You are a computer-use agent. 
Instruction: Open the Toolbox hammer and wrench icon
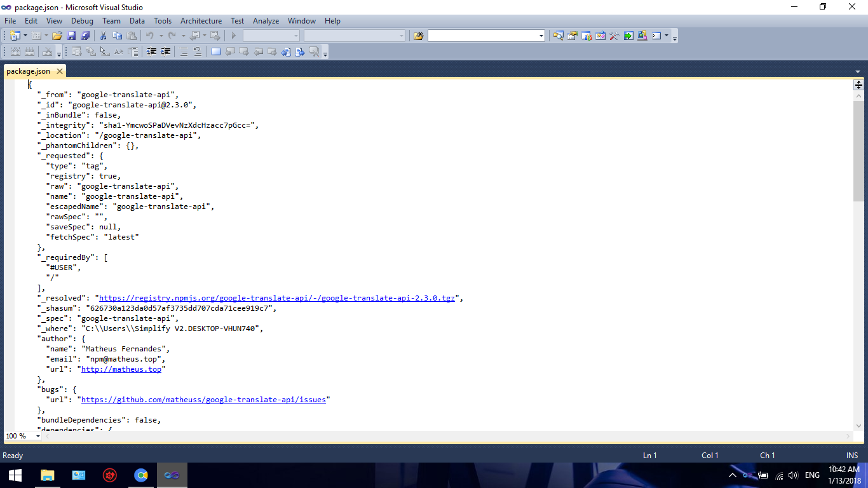click(x=614, y=36)
